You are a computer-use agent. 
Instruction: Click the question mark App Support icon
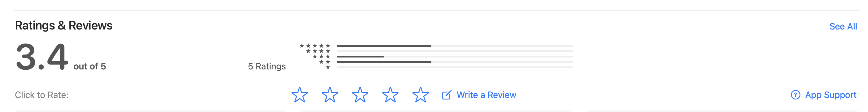coord(795,95)
